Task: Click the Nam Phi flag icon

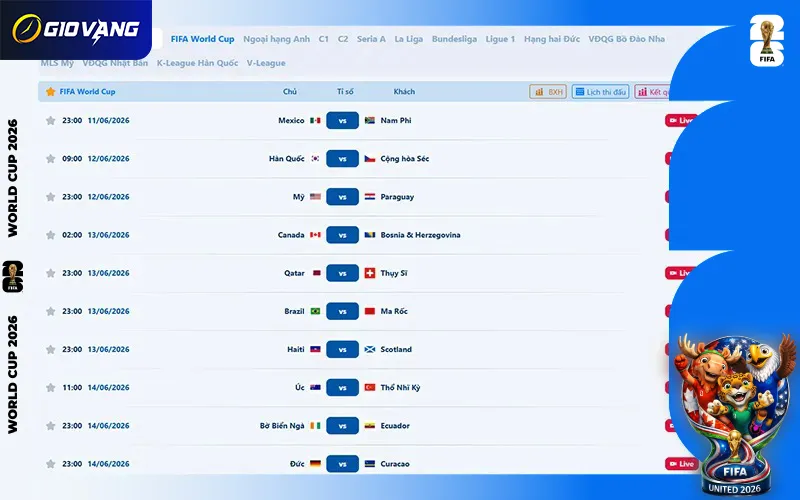Action: 370,120
